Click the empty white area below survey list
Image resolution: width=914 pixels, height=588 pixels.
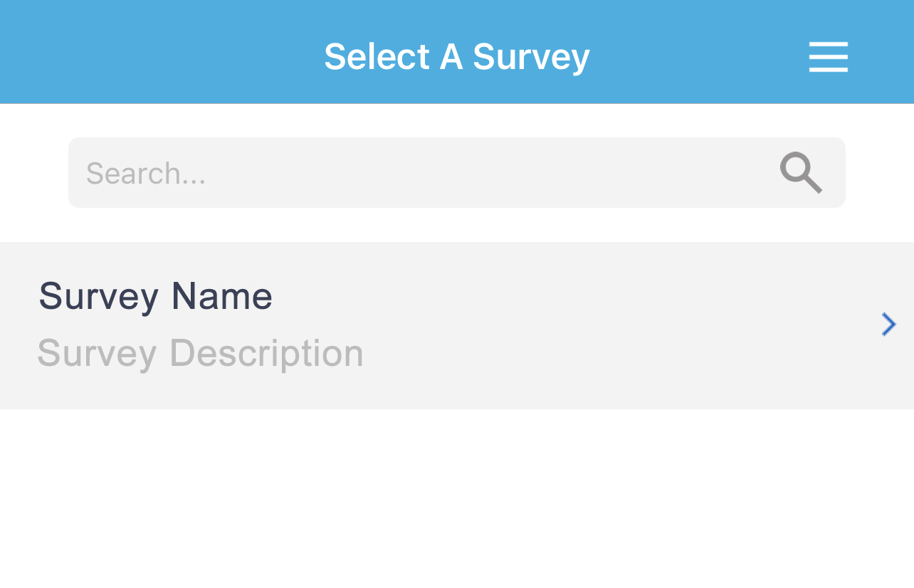point(457,498)
